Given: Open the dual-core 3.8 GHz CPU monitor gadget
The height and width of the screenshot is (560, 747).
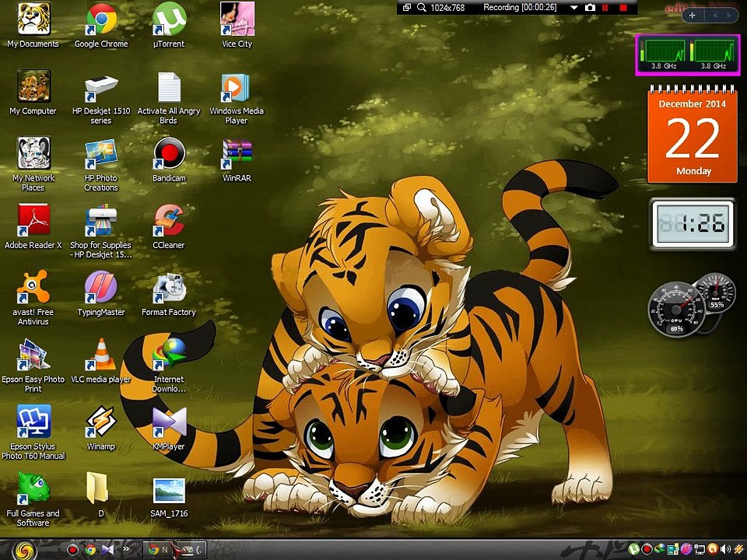Looking at the screenshot, I should point(688,54).
